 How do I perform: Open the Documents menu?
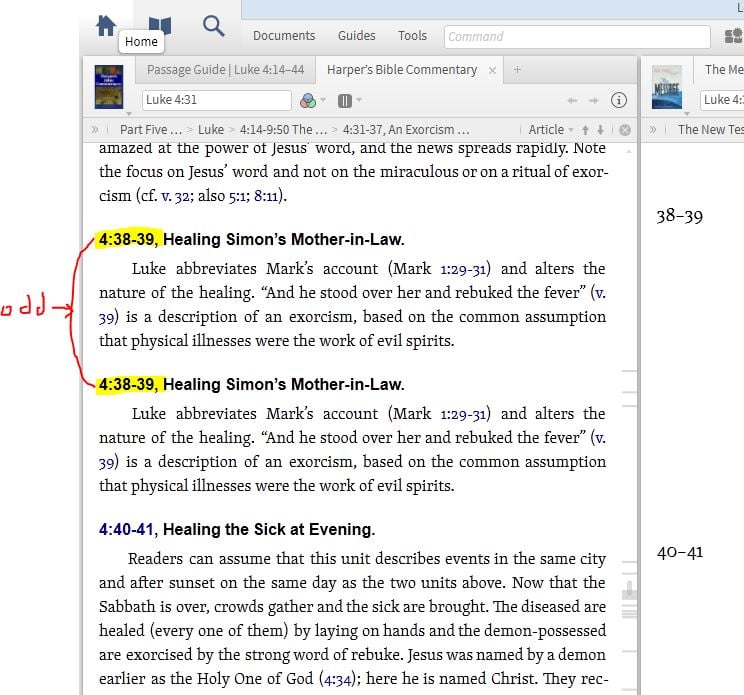tap(284, 36)
